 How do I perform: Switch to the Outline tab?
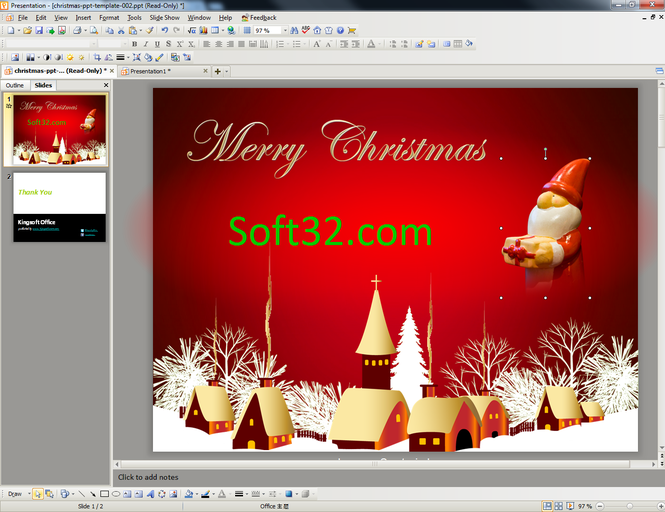click(x=15, y=85)
